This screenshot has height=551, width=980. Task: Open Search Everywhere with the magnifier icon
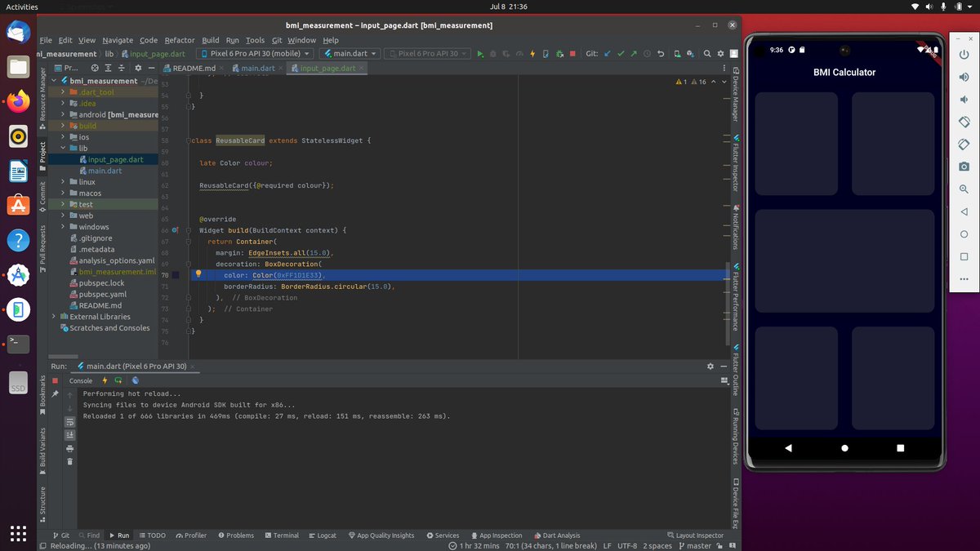click(x=707, y=54)
